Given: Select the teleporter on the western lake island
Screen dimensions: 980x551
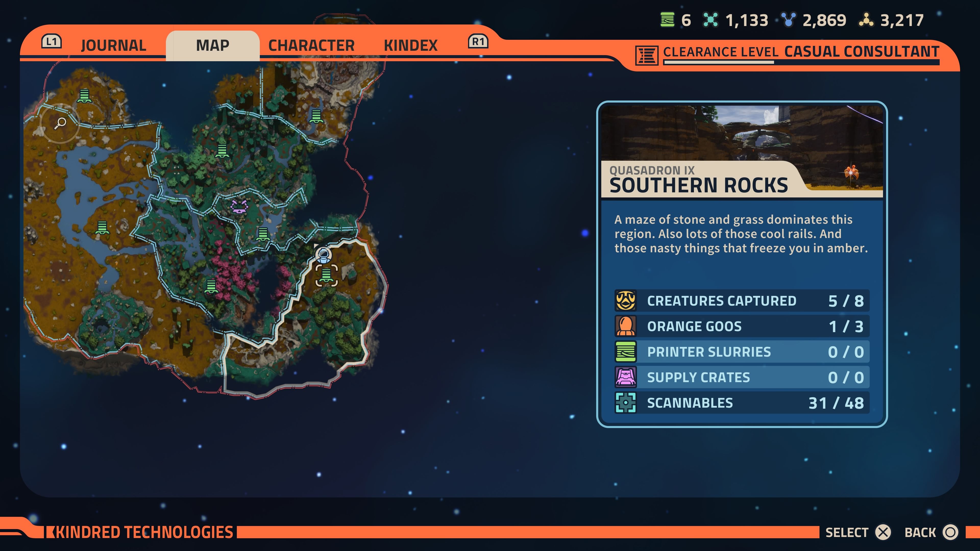Looking at the screenshot, I should tap(102, 228).
